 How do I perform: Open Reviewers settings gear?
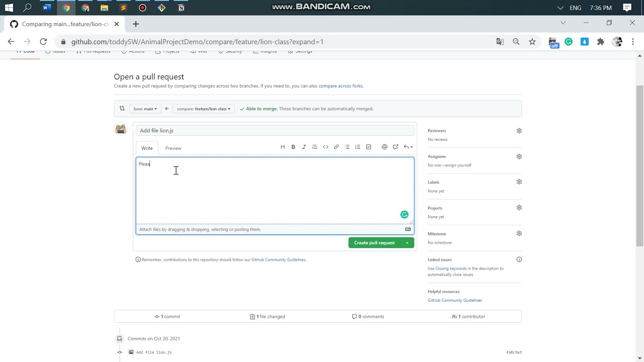(x=519, y=131)
